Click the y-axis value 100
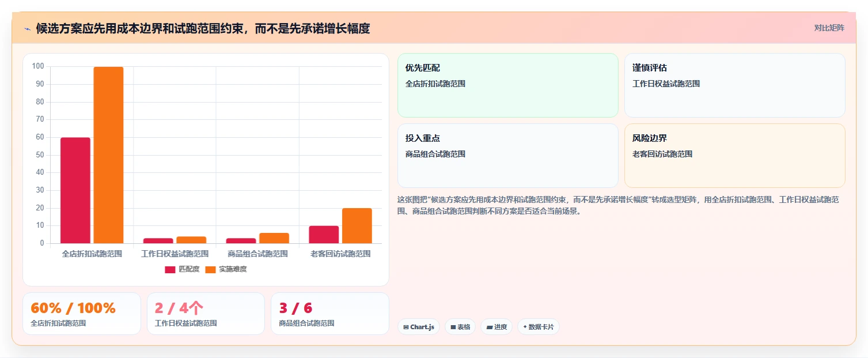This screenshot has width=868, height=358. click(38, 66)
